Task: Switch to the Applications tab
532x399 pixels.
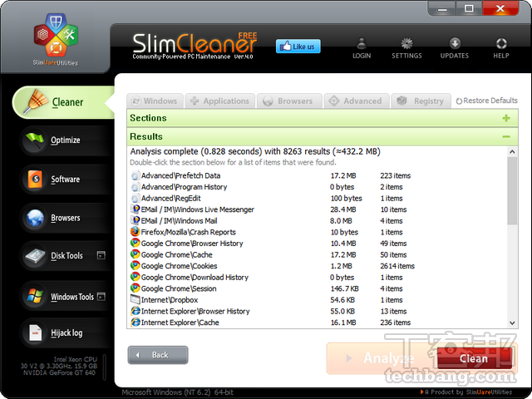Action: [219, 101]
